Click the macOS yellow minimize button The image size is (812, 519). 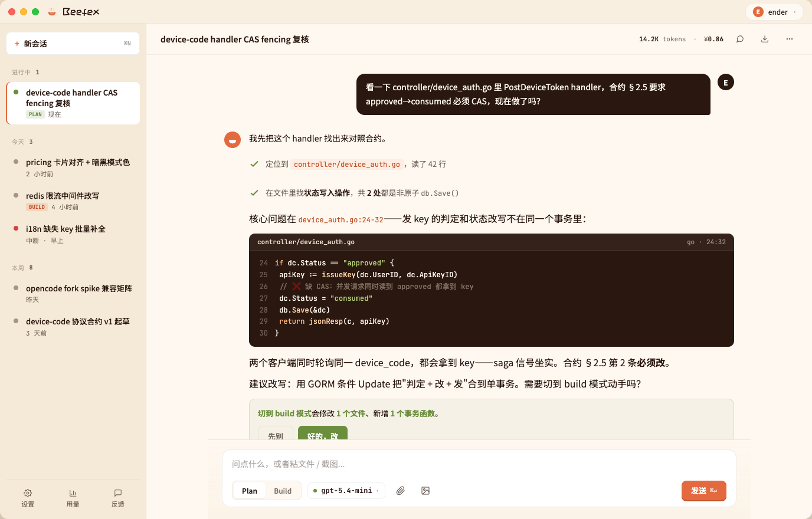24,12
